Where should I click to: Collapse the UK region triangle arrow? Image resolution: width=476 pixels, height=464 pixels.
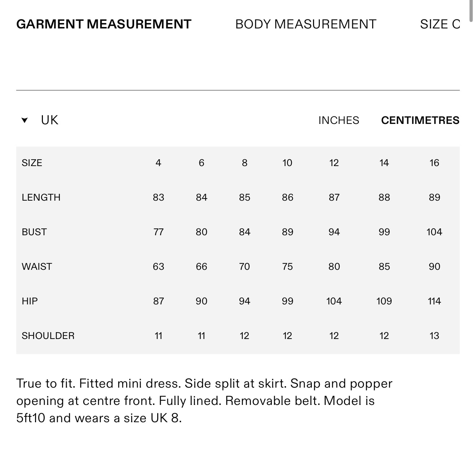click(x=25, y=120)
